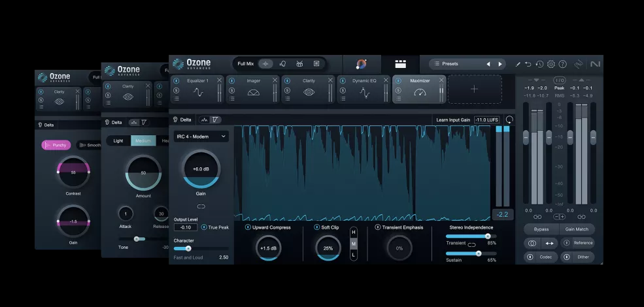Open the help question mark icon
Image resolution: width=644 pixels, height=307 pixels.
563,64
